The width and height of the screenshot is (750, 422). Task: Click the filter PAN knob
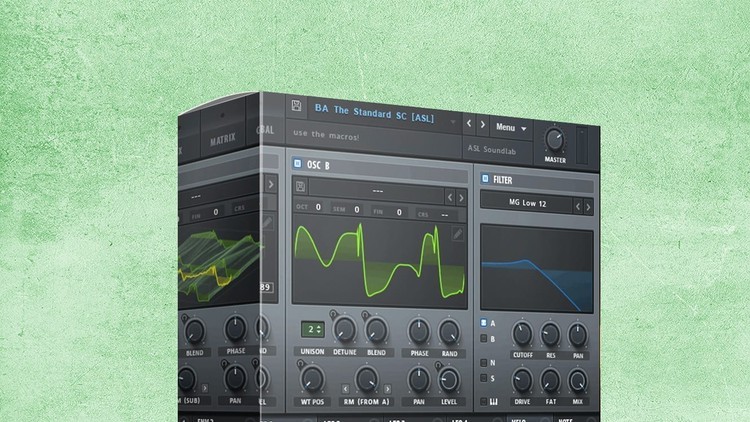[x=577, y=335]
